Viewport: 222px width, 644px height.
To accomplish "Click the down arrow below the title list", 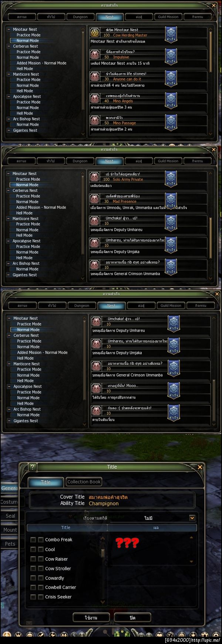I will pyautogui.click(x=103, y=602).
